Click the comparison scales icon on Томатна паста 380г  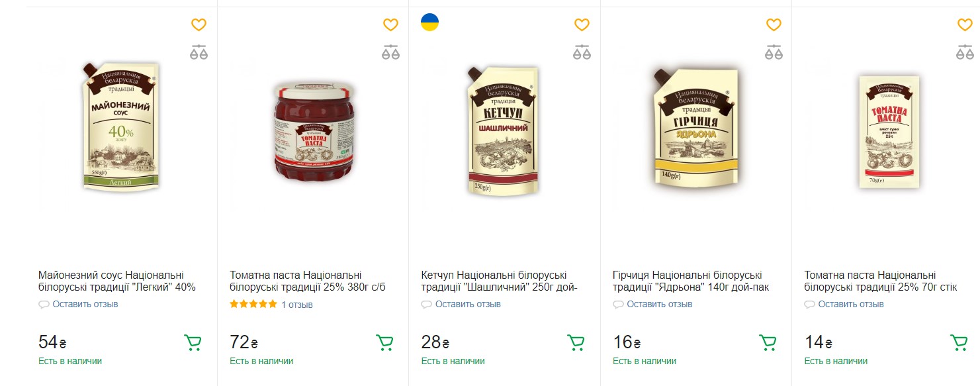coord(390,51)
